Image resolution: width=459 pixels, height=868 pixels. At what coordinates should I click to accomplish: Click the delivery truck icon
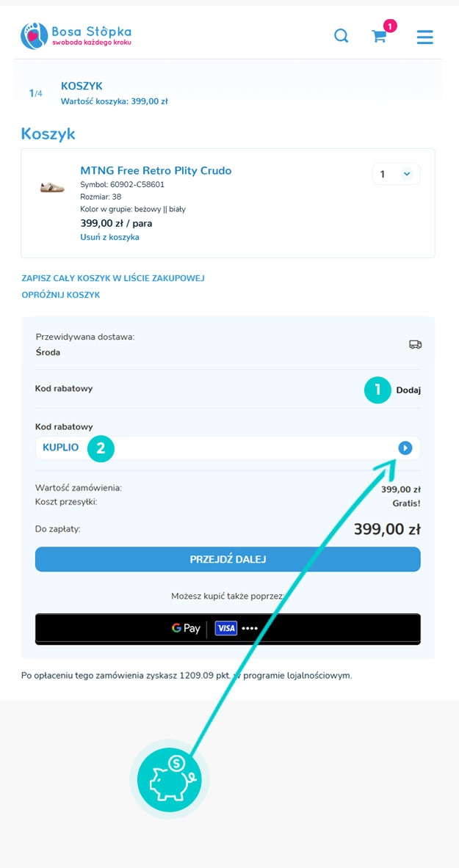coord(415,344)
